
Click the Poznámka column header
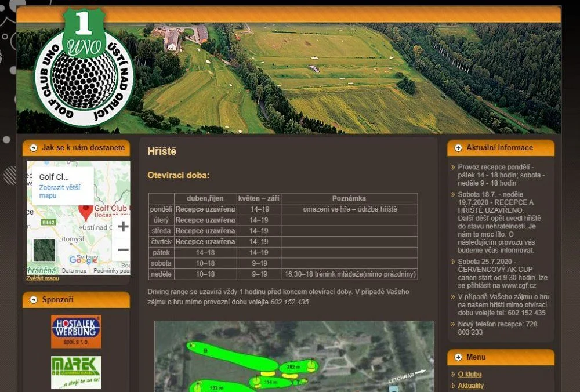click(349, 198)
